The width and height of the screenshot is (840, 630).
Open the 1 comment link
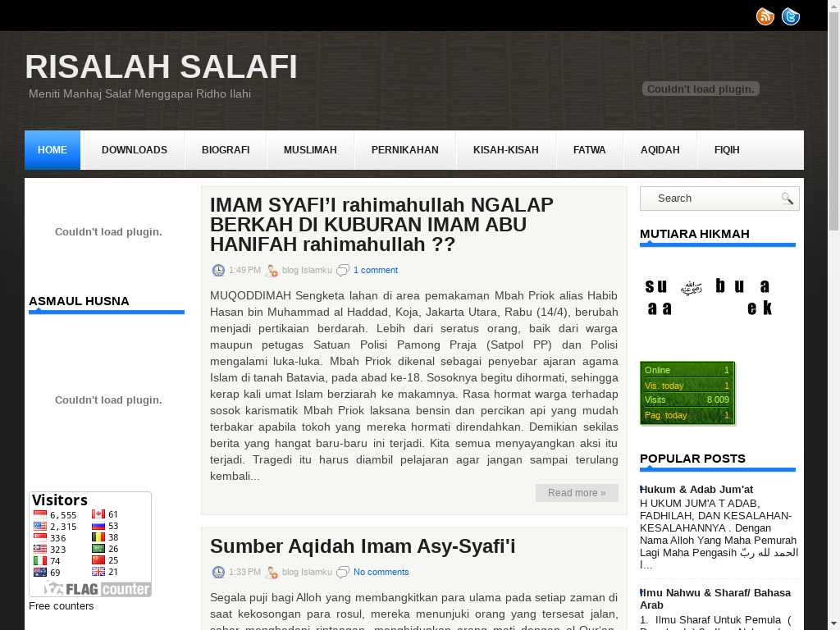click(x=375, y=271)
